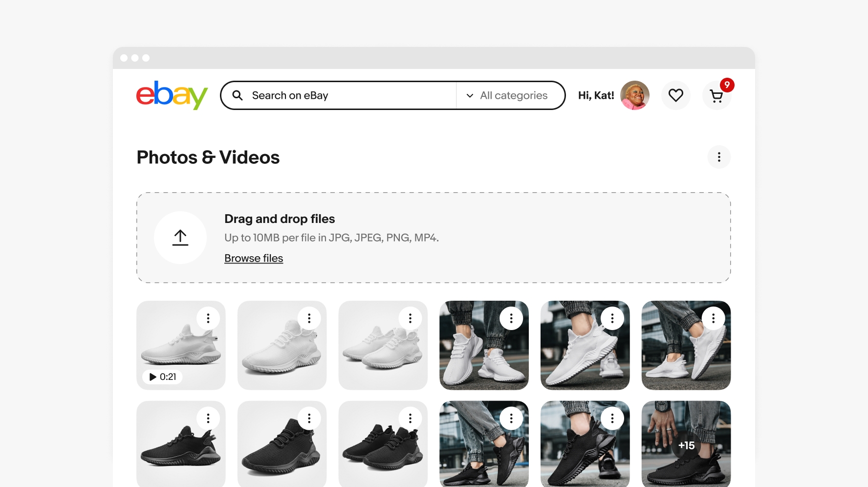Click the upload arrow icon
868x487 pixels.
coord(180,238)
